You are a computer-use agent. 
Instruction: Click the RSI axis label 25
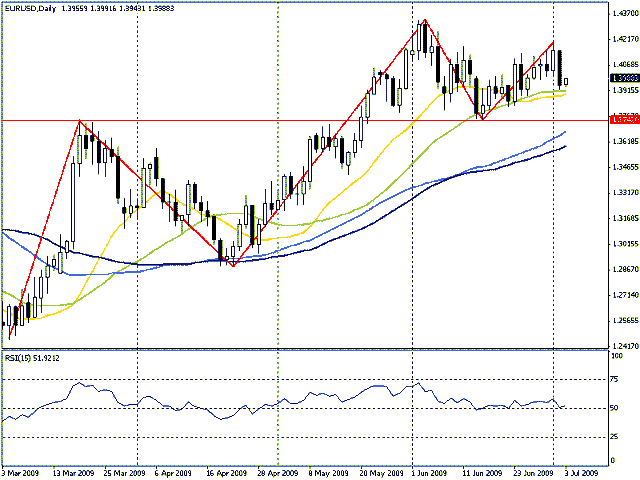pyautogui.click(x=615, y=437)
